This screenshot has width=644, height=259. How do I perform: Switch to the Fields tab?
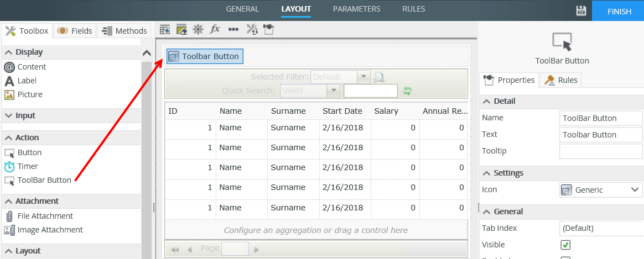click(x=75, y=31)
